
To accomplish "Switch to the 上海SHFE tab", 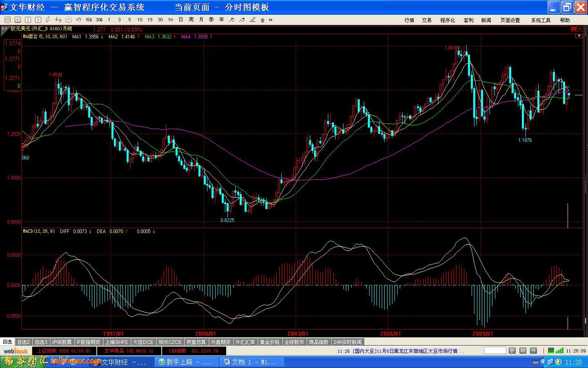I will (117, 342).
